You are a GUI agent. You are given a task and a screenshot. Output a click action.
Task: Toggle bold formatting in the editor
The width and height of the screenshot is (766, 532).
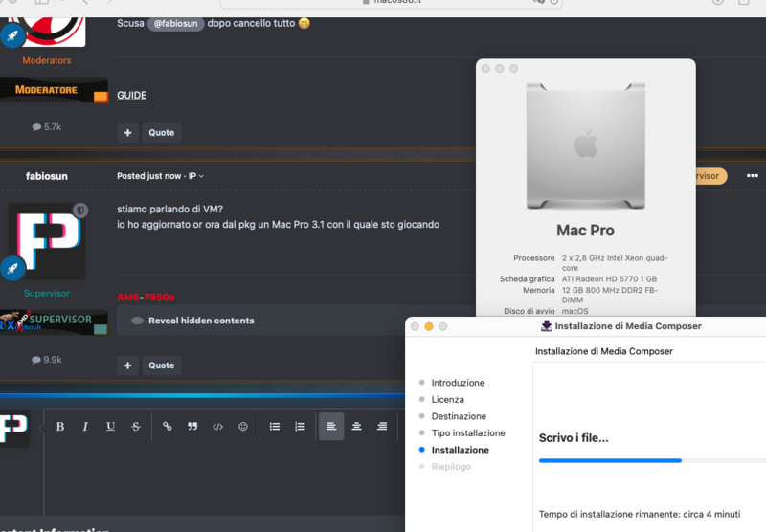(x=60, y=427)
